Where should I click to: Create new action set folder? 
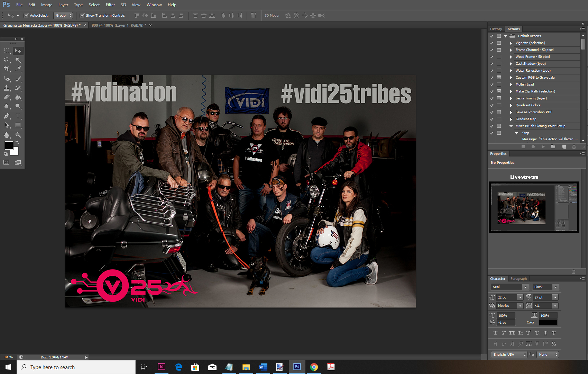point(553,147)
